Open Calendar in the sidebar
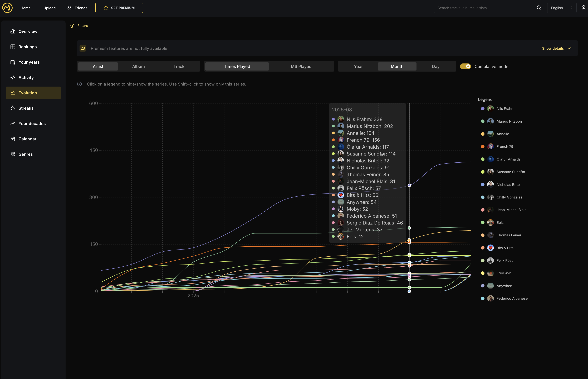588x379 pixels. [27, 139]
